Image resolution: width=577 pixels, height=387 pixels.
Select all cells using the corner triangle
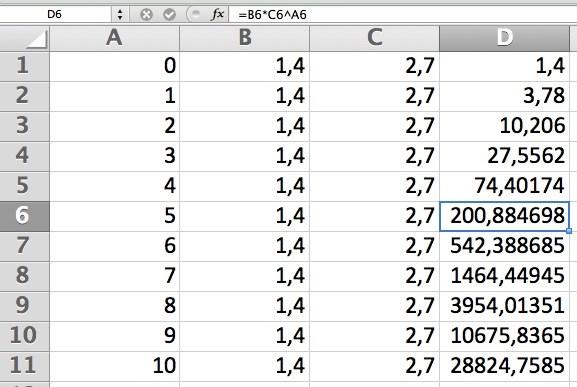tap(25, 38)
